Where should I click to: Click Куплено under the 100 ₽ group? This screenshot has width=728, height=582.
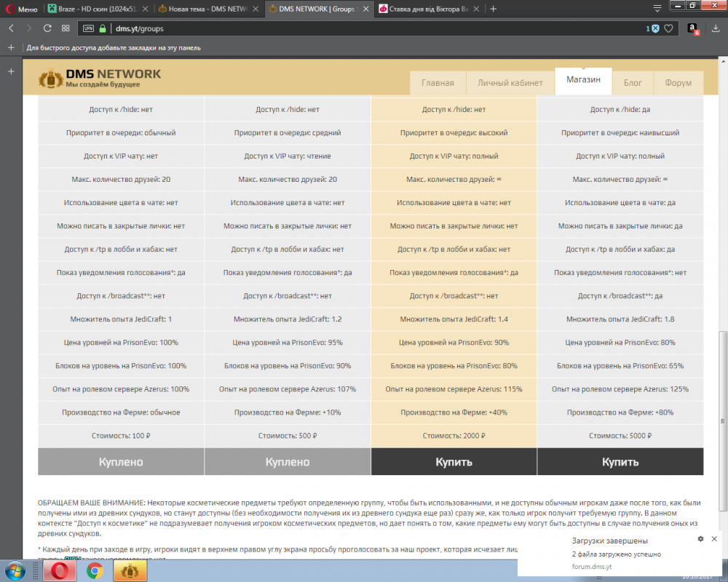click(x=121, y=462)
